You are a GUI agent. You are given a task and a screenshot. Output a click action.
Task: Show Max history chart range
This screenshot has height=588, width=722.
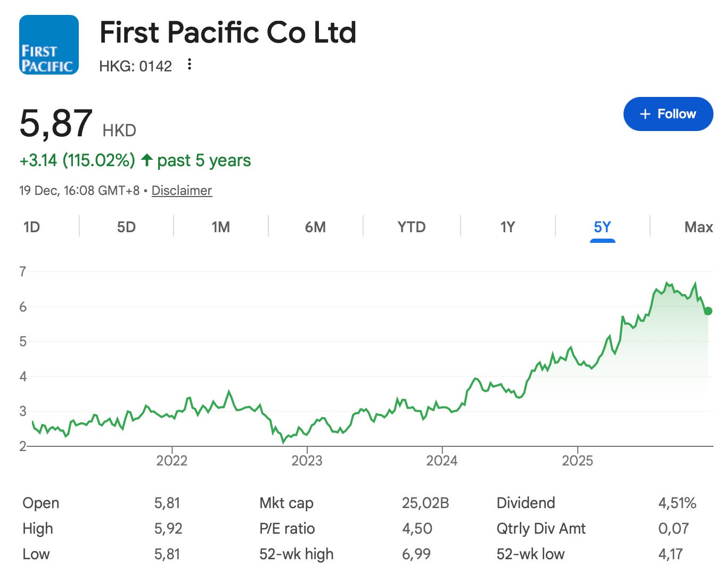point(699,227)
